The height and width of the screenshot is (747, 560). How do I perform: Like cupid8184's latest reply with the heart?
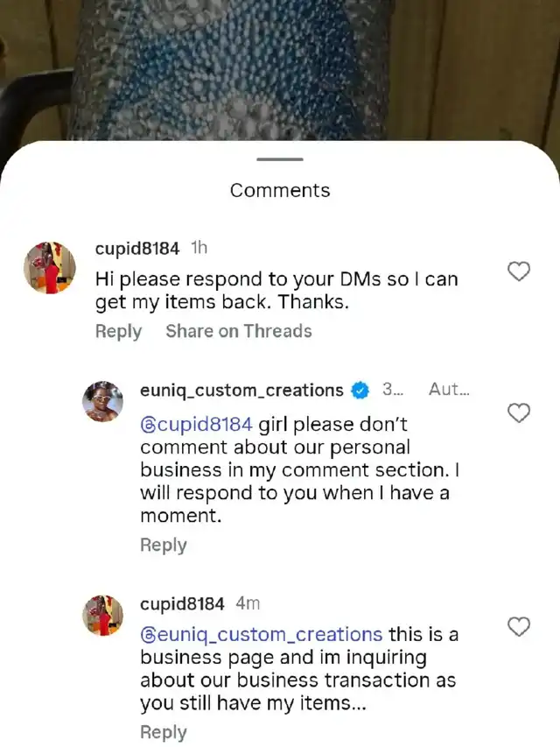520,627
